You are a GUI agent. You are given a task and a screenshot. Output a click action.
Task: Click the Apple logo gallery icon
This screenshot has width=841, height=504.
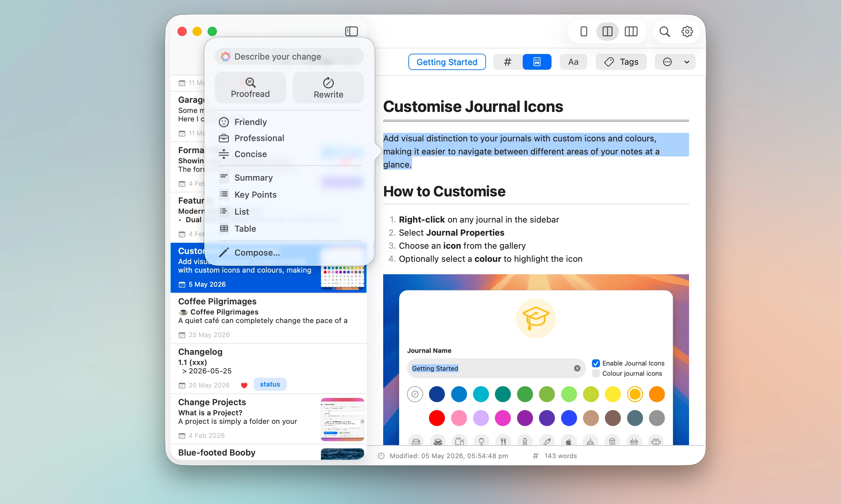click(x=569, y=441)
